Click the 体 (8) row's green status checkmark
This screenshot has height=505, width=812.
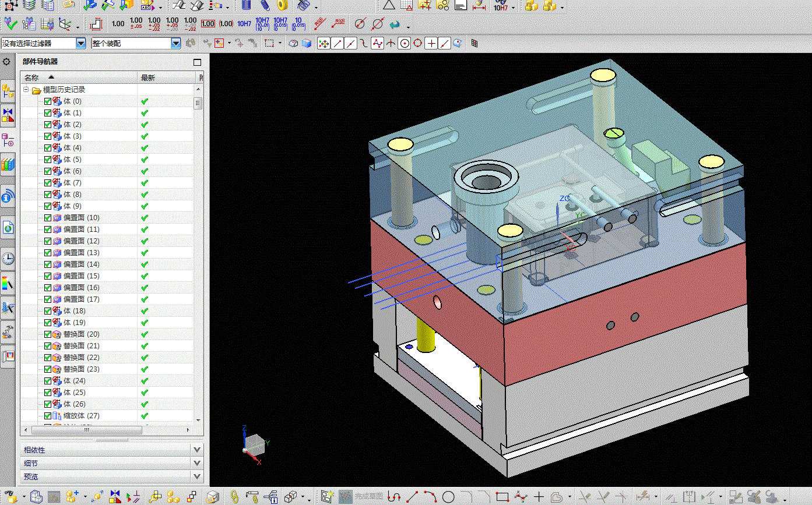[x=145, y=195]
